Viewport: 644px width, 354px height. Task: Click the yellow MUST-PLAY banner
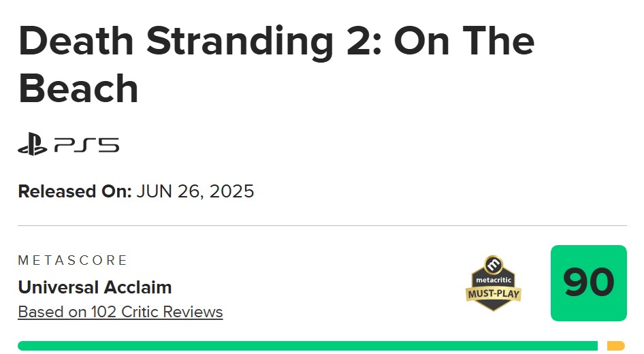tap(494, 295)
